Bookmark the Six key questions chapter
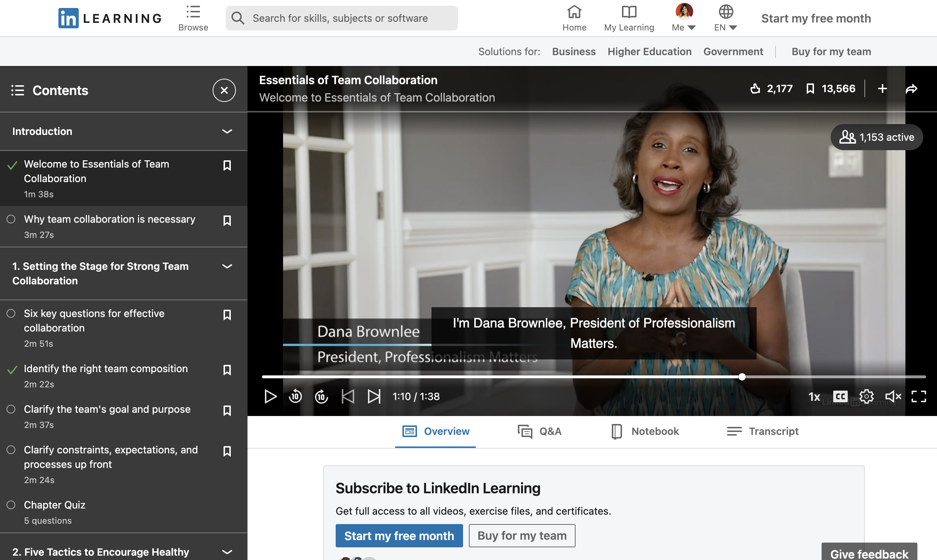 click(x=227, y=314)
